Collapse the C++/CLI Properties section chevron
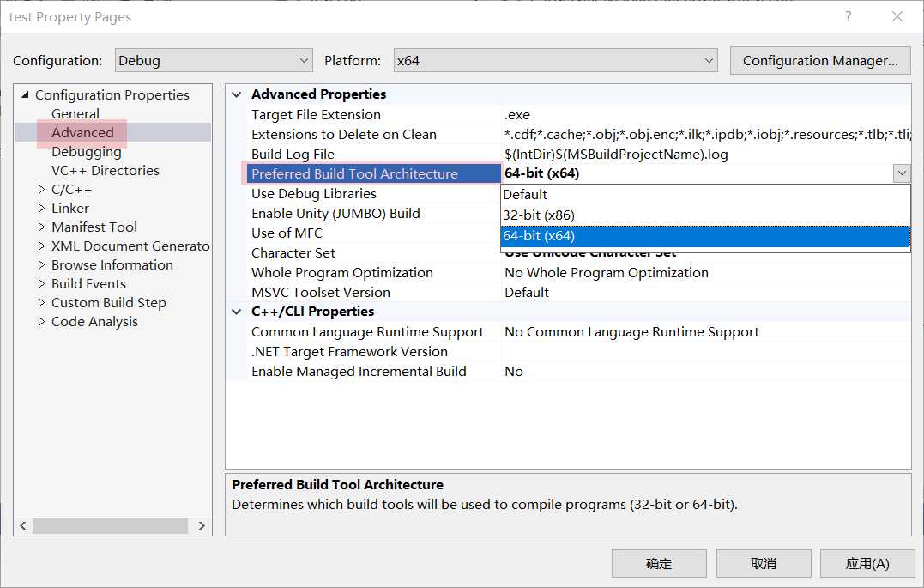This screenshot has height=588, width=924. 237,312
